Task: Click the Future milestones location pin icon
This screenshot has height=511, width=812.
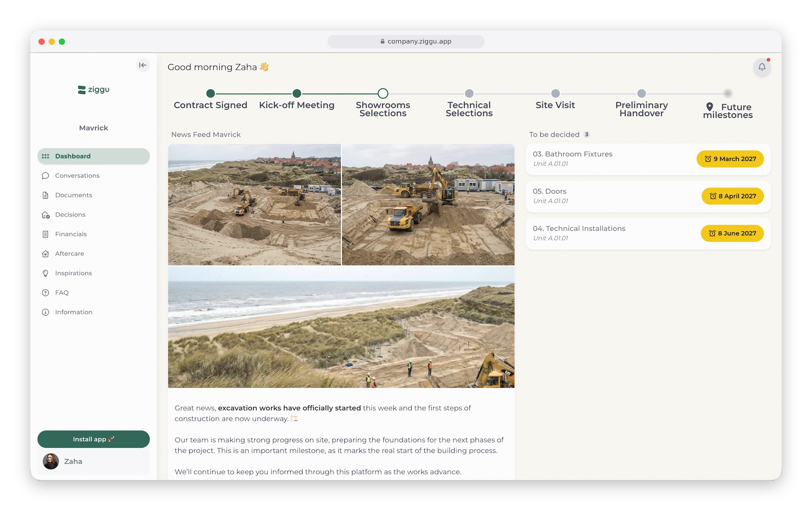Action: 709,106
